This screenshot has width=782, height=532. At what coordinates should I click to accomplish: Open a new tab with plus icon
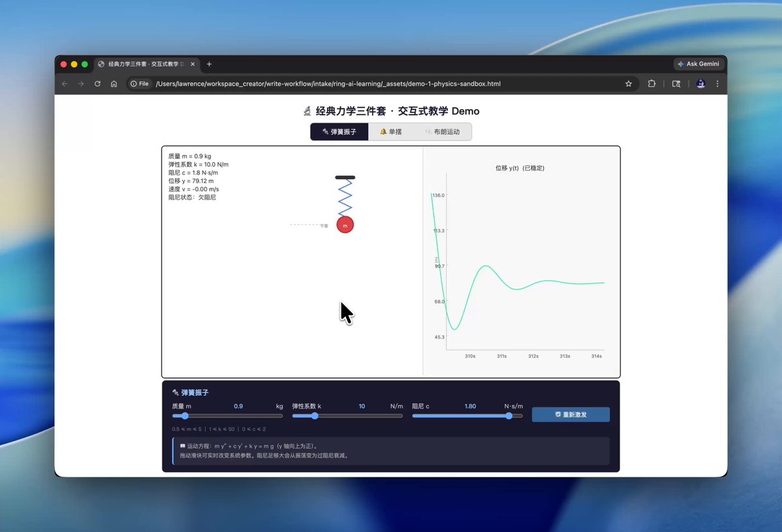coord(209,64)
